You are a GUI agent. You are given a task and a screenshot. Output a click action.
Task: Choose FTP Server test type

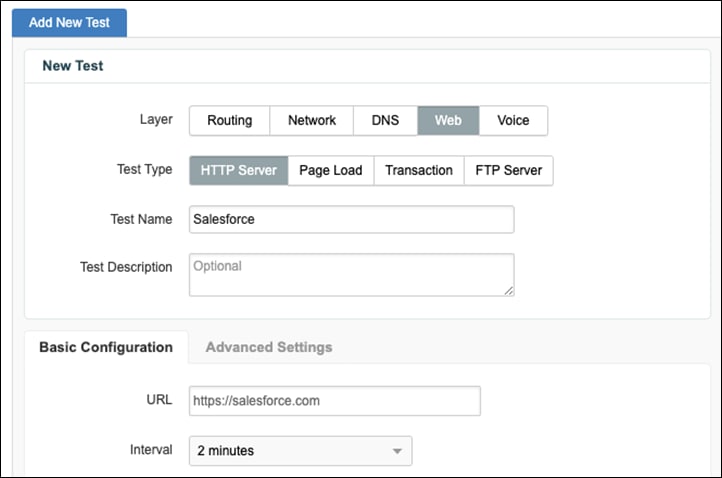click(509, 170)
